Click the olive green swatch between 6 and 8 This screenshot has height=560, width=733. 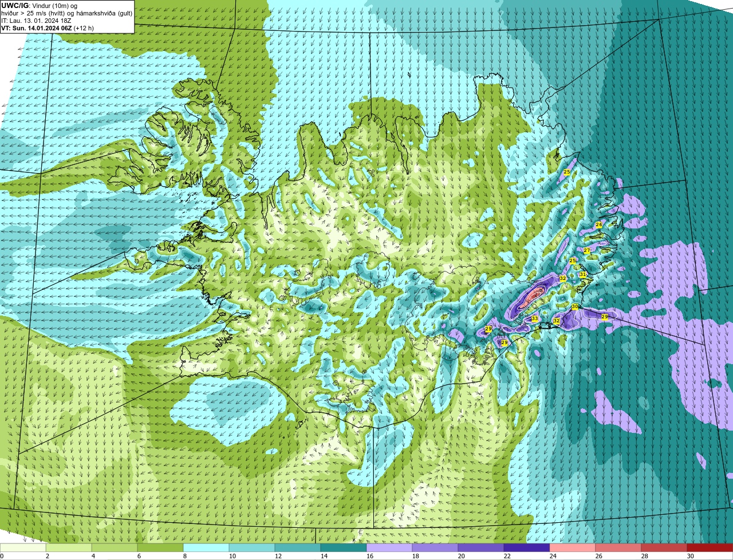point(160,547)
